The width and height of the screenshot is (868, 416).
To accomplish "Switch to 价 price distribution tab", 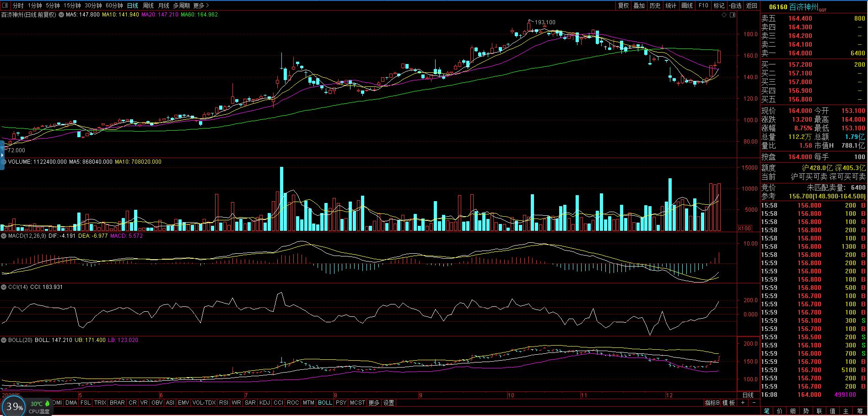I will tap(780, 411).
